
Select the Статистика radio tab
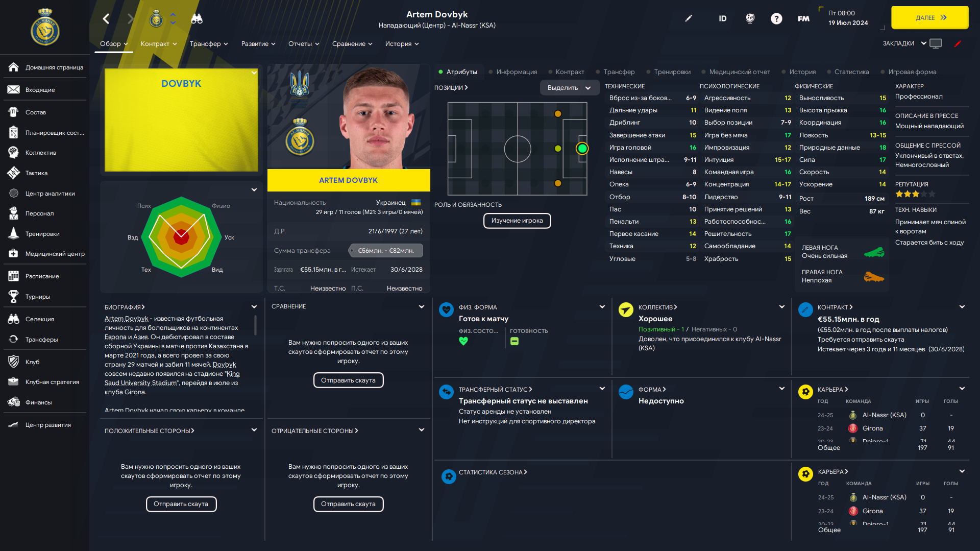pos(848,72)
